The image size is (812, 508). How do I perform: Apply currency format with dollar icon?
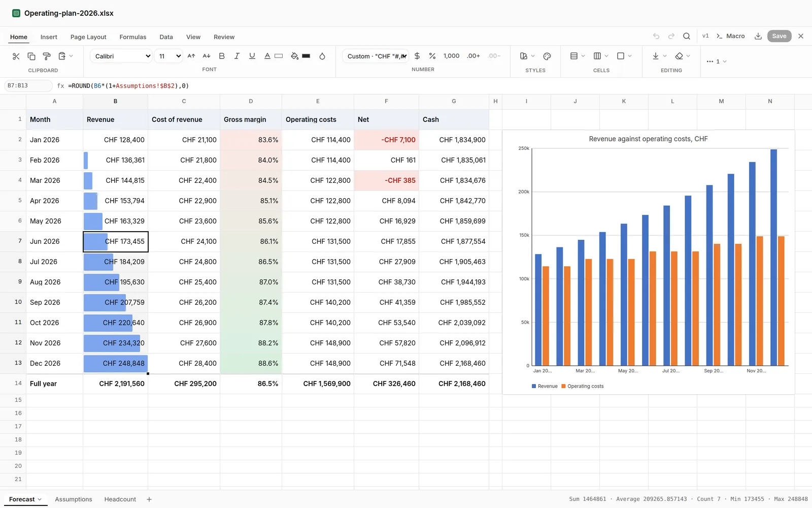point(417,56)
